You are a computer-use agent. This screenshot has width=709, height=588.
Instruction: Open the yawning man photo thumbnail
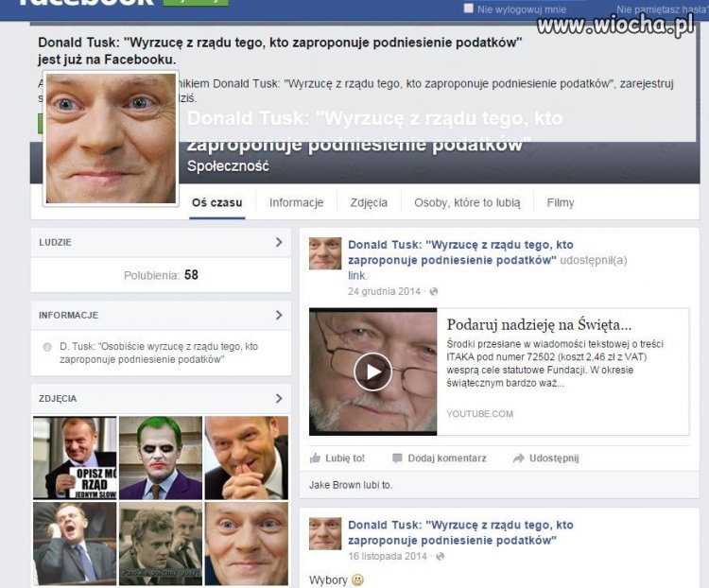(x=75, y=544)
